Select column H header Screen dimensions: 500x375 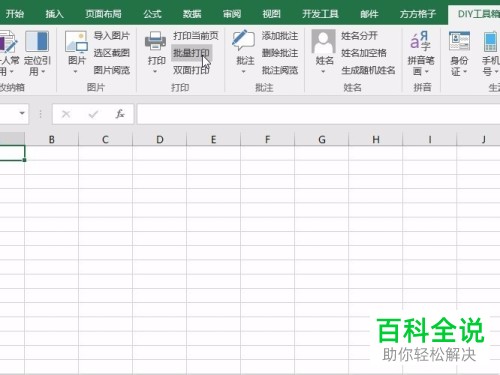(376, 139)
